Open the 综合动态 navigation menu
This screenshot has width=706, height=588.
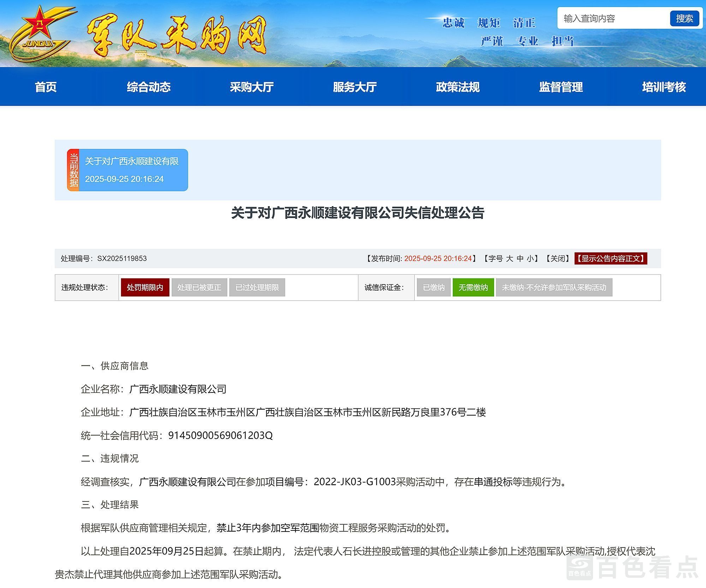click(x=149, y=87)
